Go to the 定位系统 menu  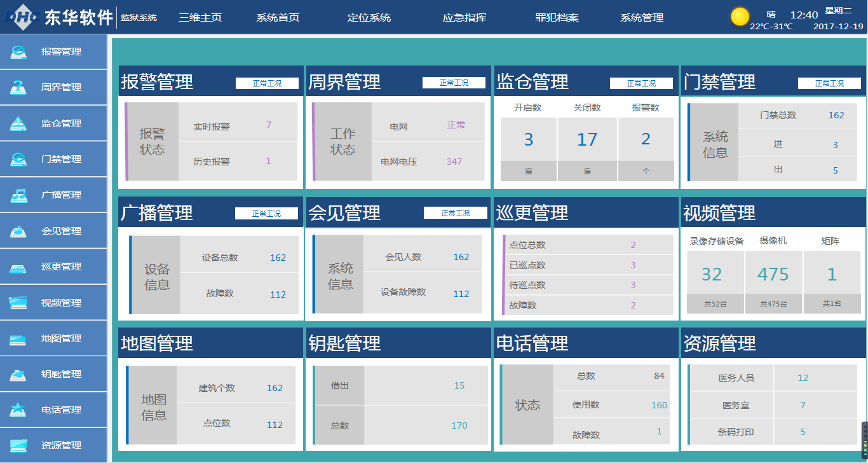(x=369, y=18)
